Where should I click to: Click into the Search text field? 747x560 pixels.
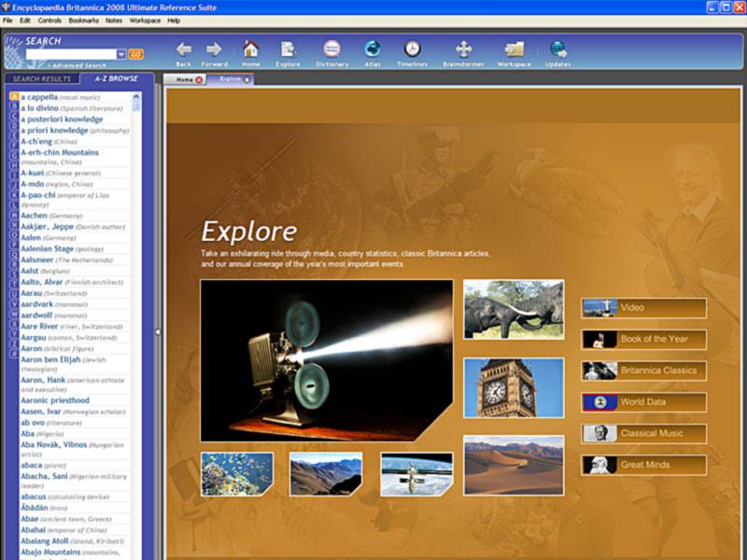[x=72, y=54]
